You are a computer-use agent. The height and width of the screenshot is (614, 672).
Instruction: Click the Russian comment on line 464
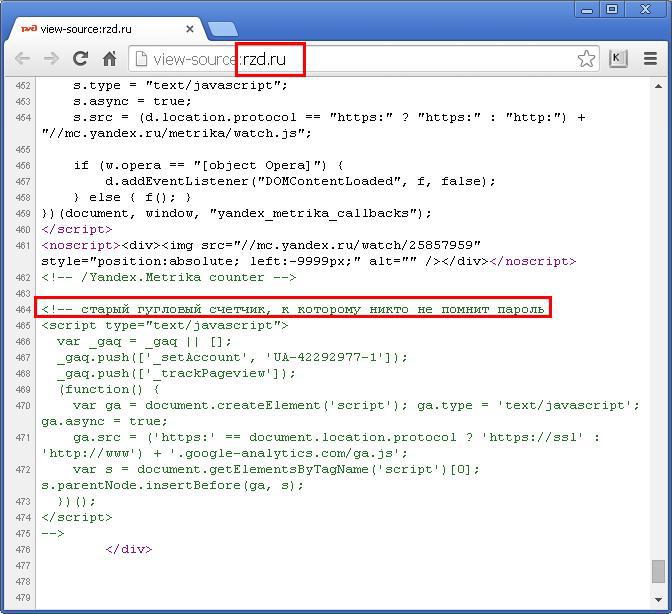tap(293, 309)
